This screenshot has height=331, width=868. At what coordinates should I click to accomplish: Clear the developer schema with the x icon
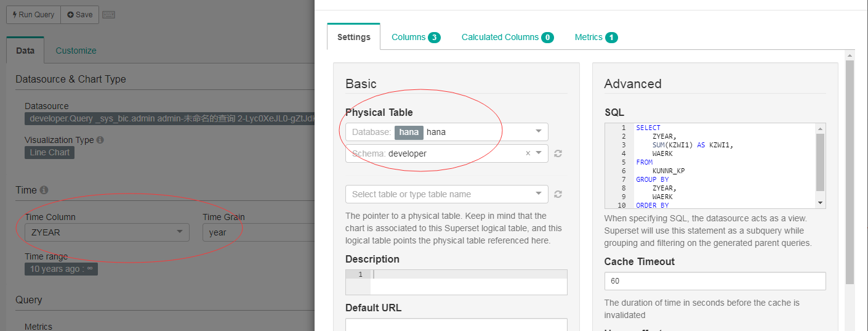click(x=528, y=153)
